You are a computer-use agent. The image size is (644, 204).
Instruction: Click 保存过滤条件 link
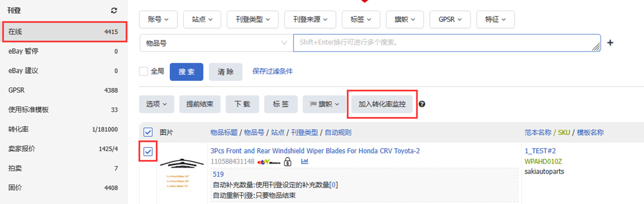tap(273, 71)
